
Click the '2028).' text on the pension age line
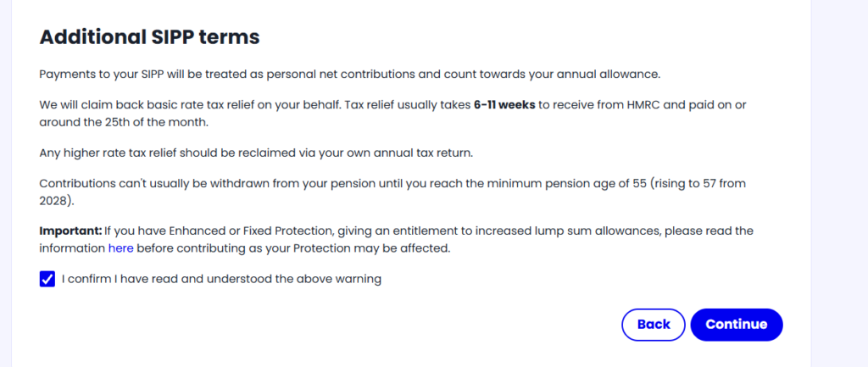[56, 201]
